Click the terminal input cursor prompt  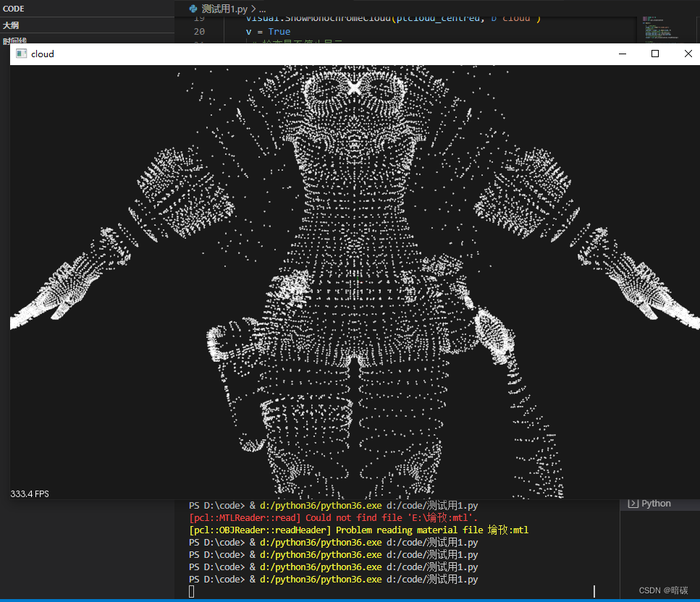192,592
